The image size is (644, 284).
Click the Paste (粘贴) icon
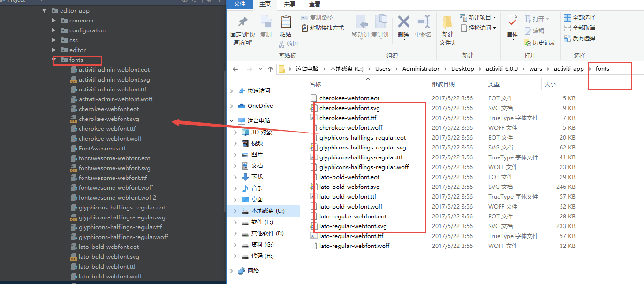pos(286,22)
